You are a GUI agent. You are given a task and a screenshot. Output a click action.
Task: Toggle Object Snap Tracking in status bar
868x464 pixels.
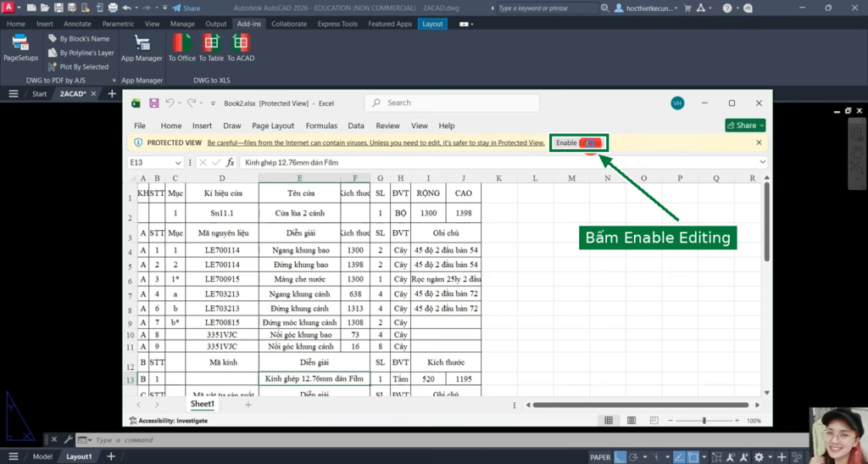click(x=679, y=457)
